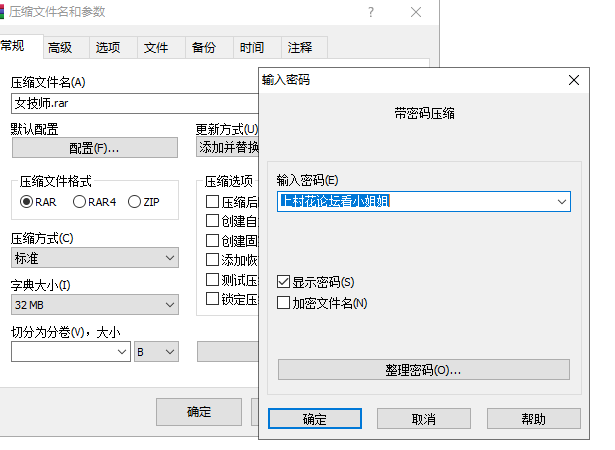Switch to the 高级 tab
The width and height of the screenshot is (615, 450).
click(x=60, y=47)
